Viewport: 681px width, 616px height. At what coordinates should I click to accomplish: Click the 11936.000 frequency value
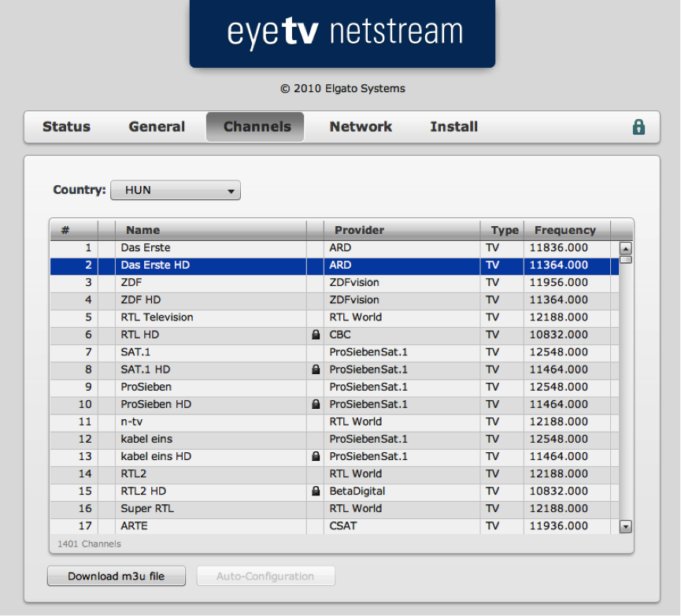tap(558, 525)
